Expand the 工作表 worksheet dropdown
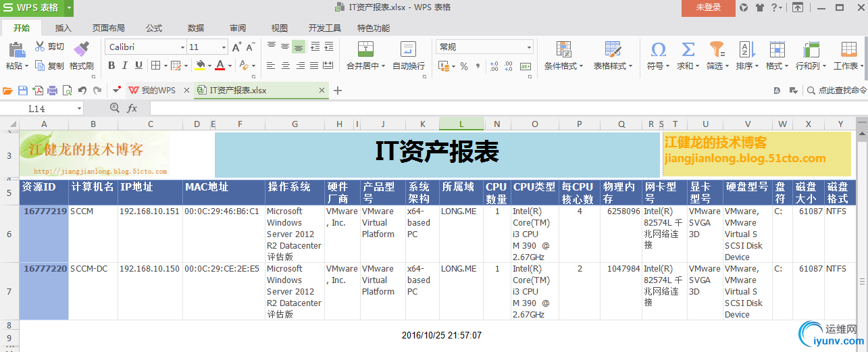This screenshot has height=352, width=868. coord(861,66)
